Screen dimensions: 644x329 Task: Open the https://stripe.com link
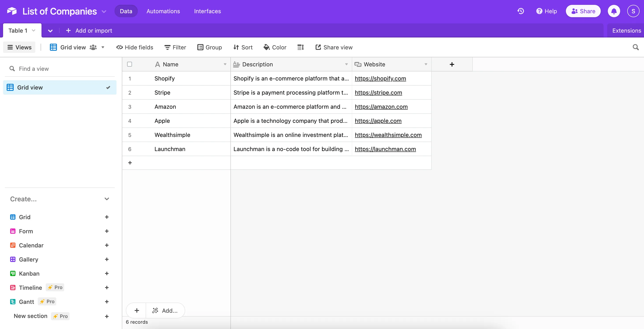click(x=378, y=93)
